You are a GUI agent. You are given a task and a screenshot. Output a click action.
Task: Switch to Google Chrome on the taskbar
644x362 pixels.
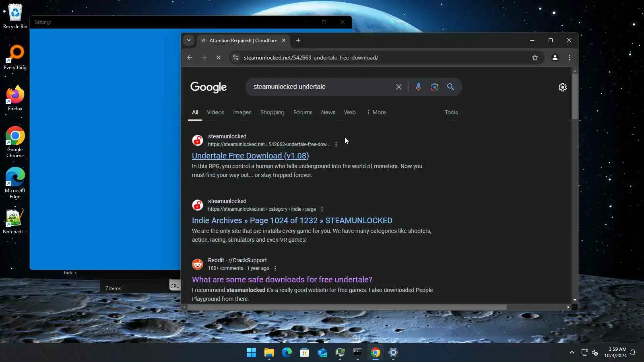pyautogui.click(x=376, y=353)
